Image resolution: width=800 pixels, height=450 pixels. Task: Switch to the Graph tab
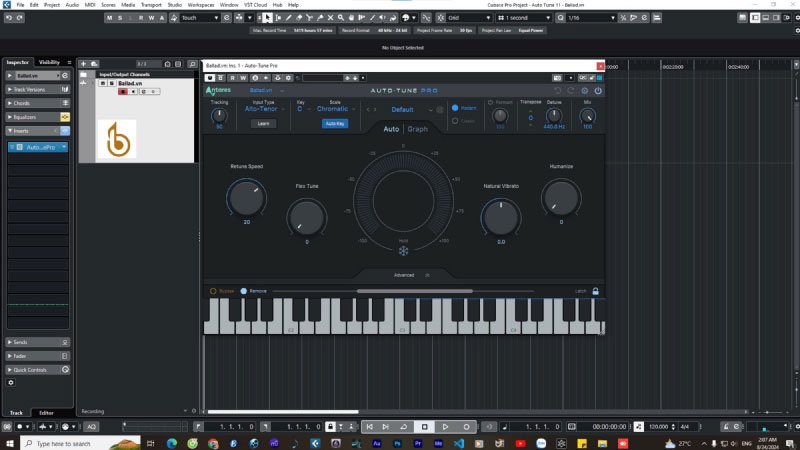(x=417, y=129)
